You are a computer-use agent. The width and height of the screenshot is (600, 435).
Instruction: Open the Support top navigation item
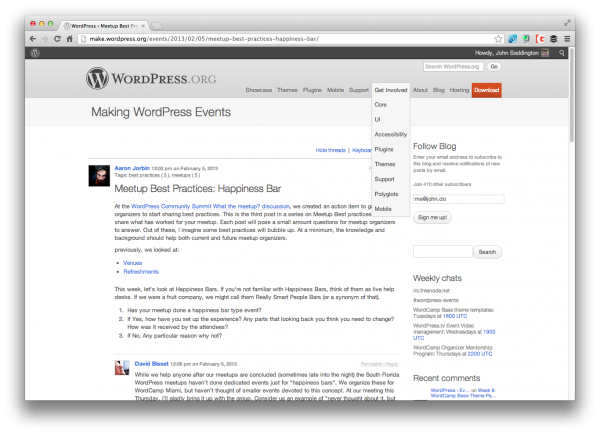click(x=359, y=90)
